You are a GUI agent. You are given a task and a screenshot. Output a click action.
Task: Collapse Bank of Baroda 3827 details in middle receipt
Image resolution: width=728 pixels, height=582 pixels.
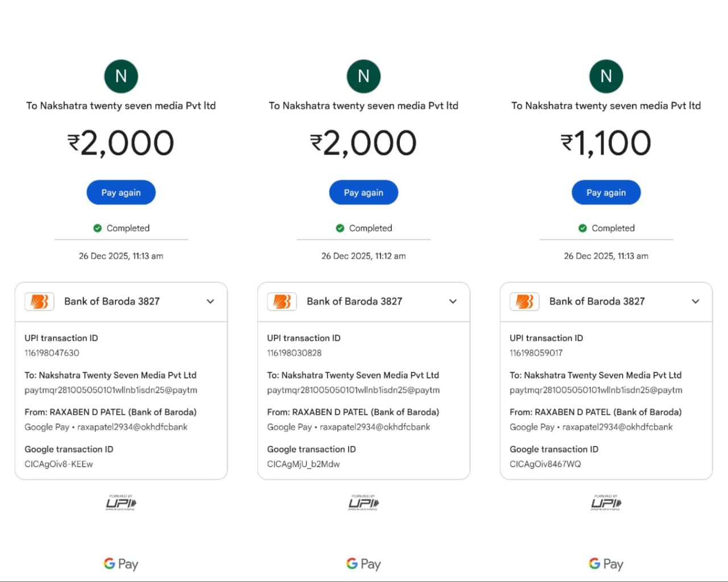tap(453, 301)
